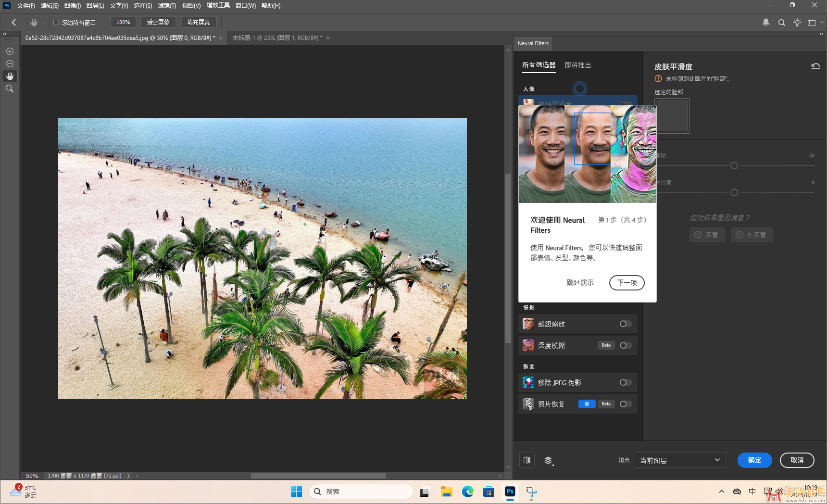The width and height of the screenshot is (827, 504).
Task: Click the 100% zoom button
Action: click(x=123, y=22)
